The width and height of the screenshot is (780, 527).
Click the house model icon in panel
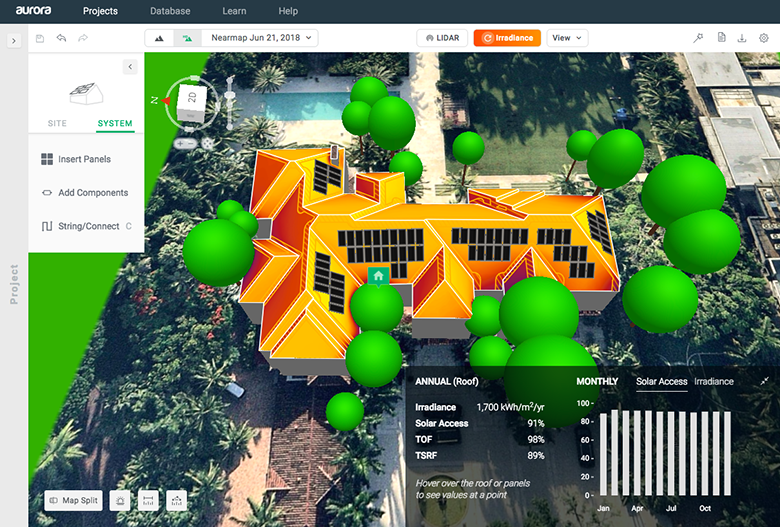click(x=86, y=94)
